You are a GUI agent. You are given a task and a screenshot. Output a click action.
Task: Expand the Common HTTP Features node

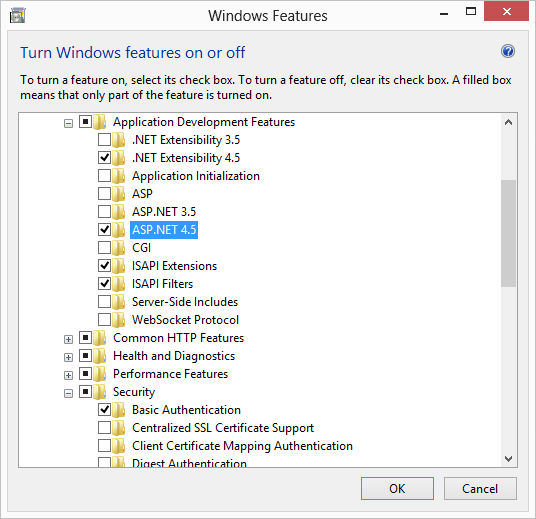point(68,339)
